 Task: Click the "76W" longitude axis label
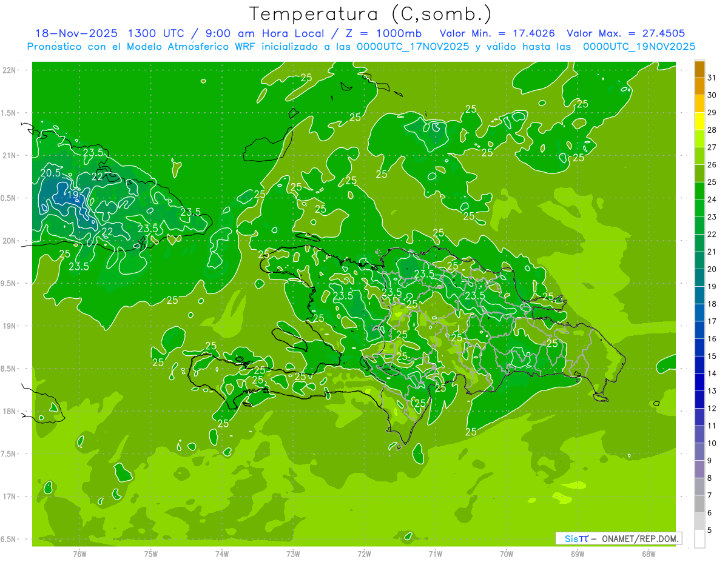pos(79,554)
